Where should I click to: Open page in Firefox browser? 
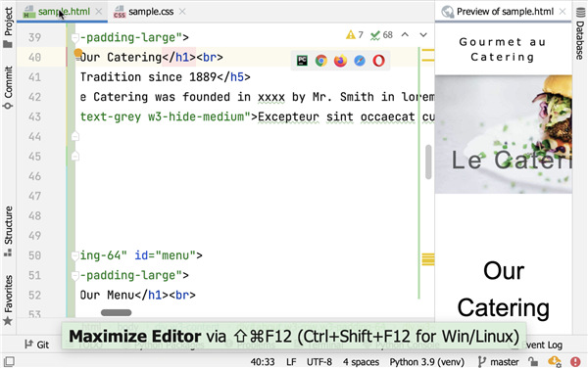click(340, 61)
